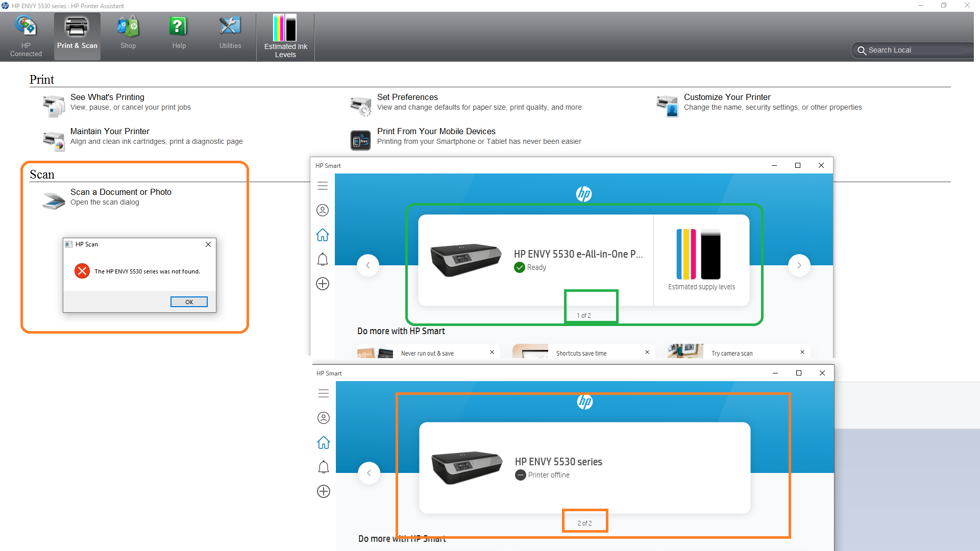Open Set Preferences link
This screenshot has width=980, height=551.
tap(407, 97)
